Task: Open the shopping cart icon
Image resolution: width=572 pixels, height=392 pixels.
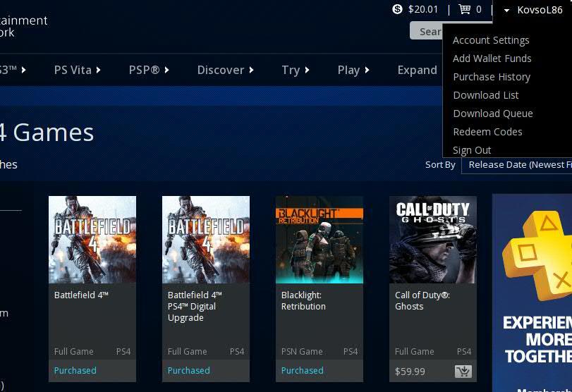Action: pyautogui.click(x=464, y=9)
